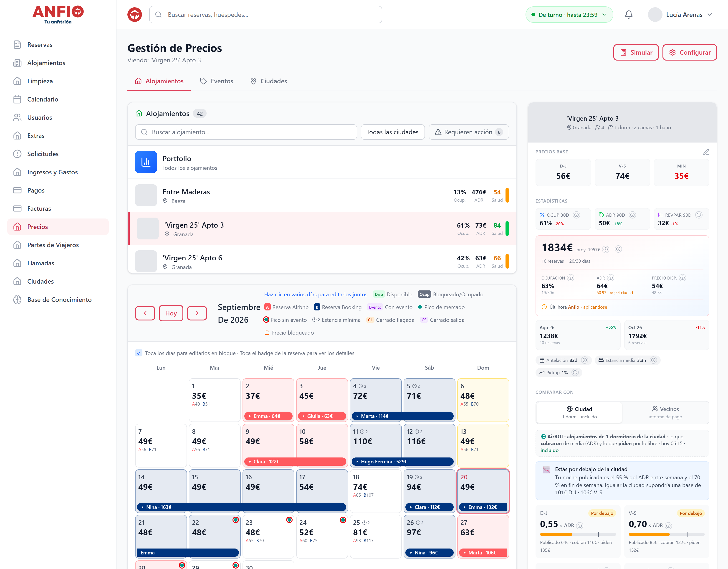
Task: Switch to the Ciudades tab
Action: [269, 81]
